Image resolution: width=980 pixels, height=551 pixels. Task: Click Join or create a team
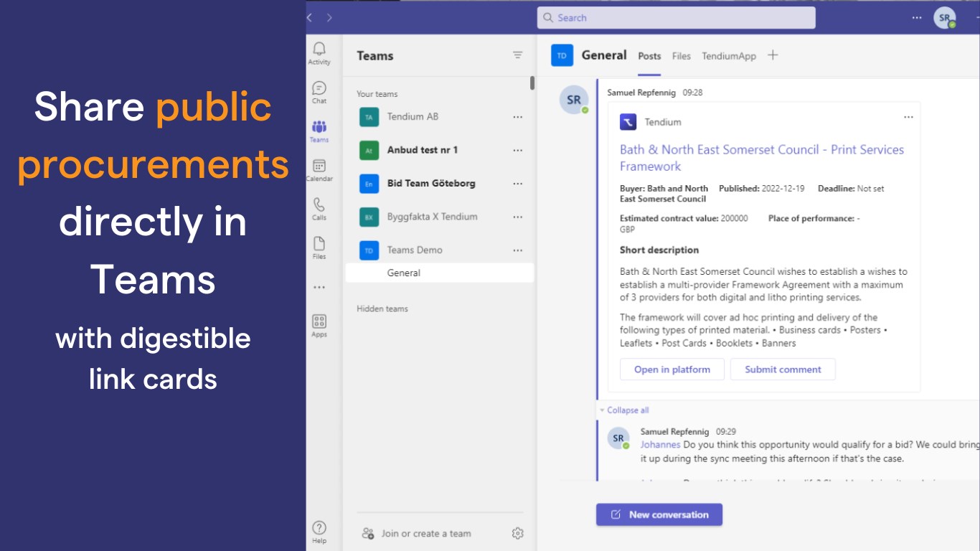coord(426,534)
